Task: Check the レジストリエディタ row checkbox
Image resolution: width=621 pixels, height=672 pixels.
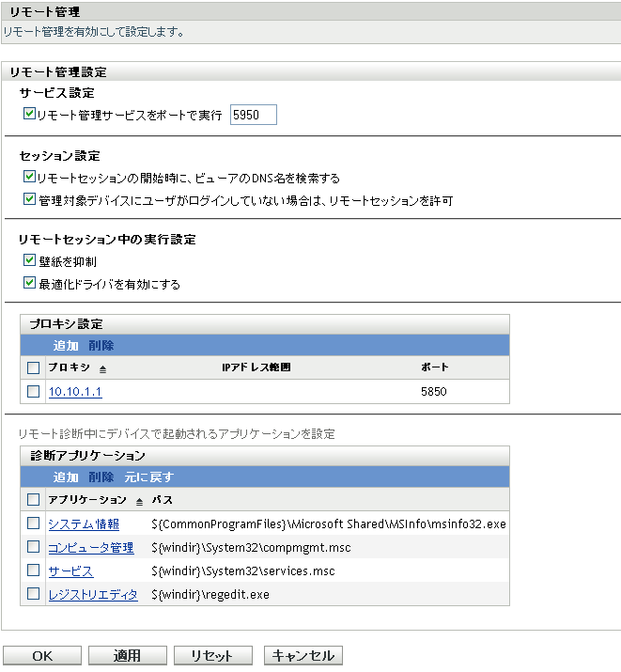Action: click(x=33, y=594)
